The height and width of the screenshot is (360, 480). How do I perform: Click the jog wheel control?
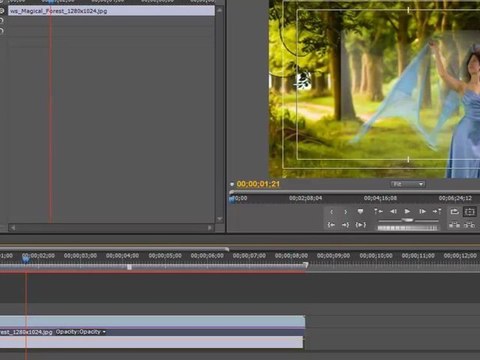coord(407,228)
